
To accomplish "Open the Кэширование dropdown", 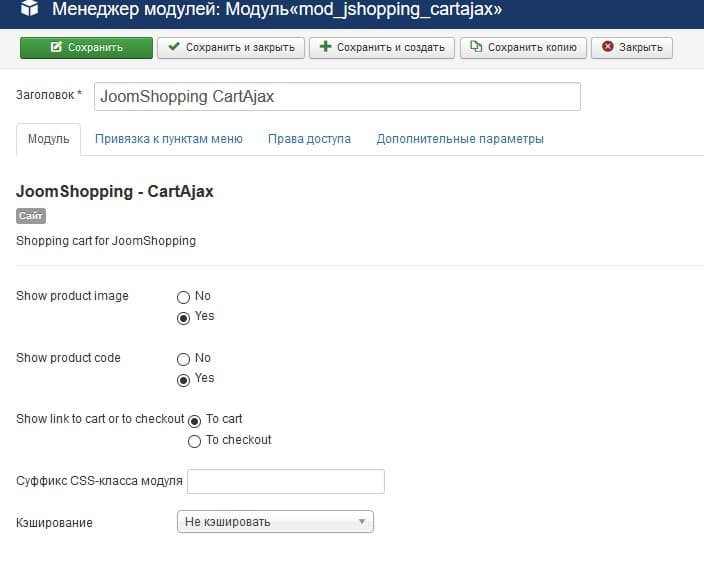I will (x=275, y=522).
